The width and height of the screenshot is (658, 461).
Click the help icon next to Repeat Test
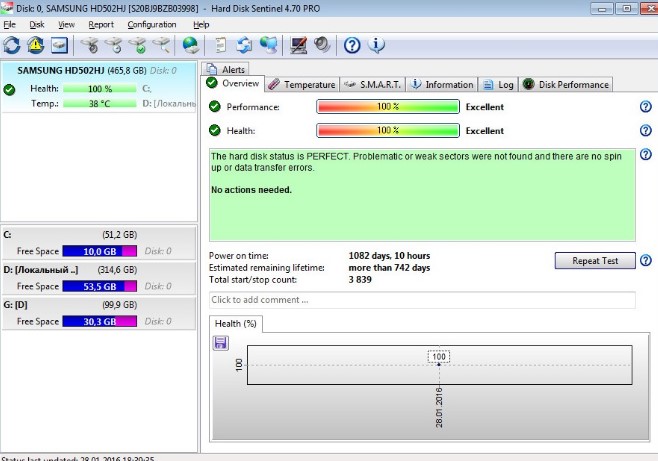[645, 260]
